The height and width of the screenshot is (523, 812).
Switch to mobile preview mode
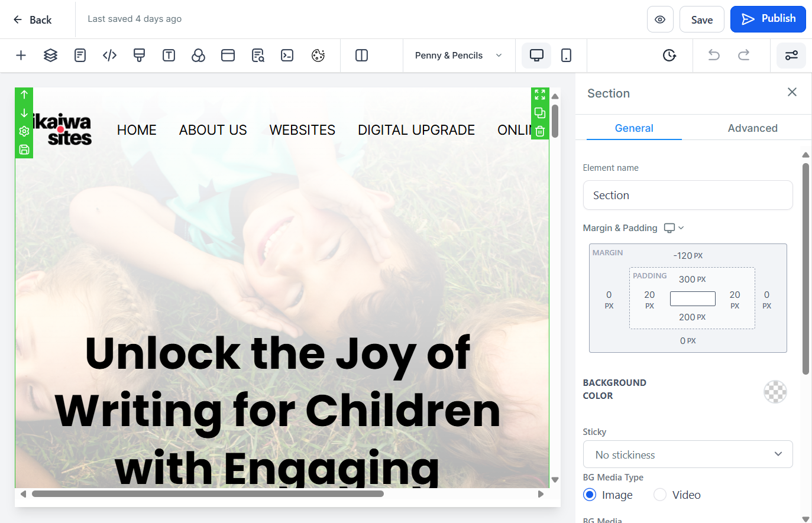[566, 56]
